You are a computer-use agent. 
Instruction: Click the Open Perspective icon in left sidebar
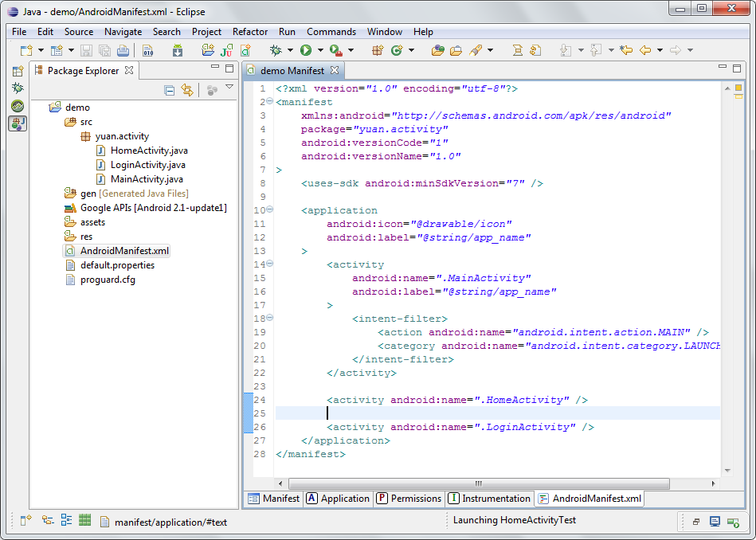click(18, 72)
